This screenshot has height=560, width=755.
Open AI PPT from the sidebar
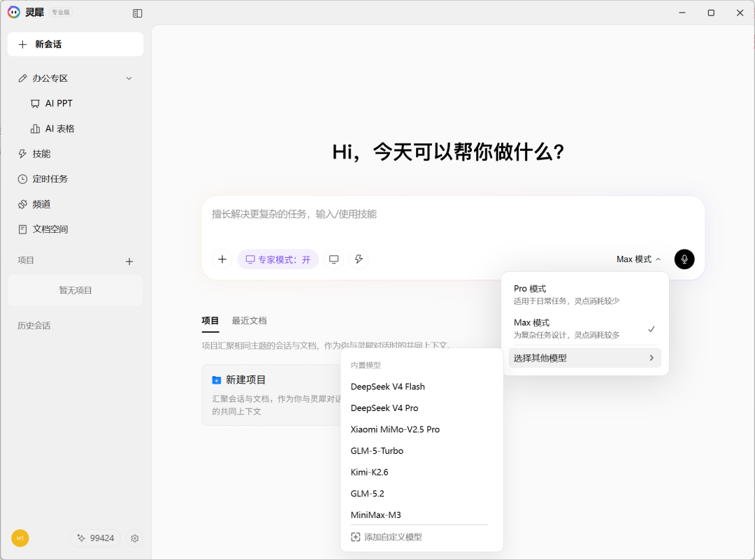[x=75, y=103]
